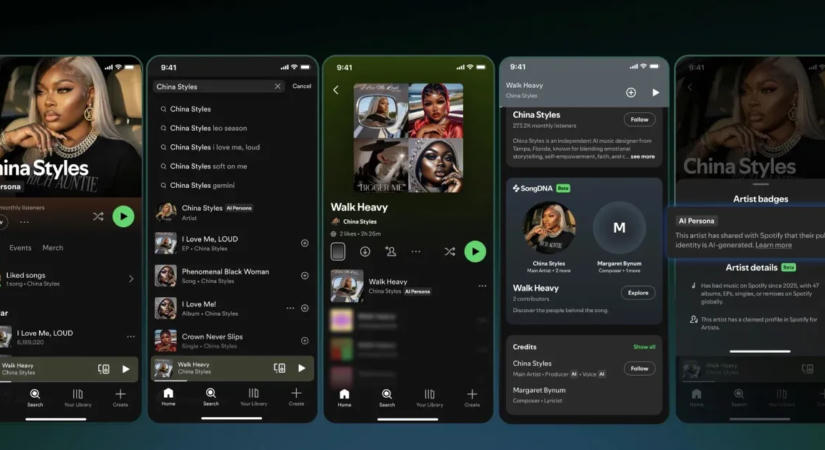Open China Styles owner link under Walk Heavy playlist

coord(354,222)
